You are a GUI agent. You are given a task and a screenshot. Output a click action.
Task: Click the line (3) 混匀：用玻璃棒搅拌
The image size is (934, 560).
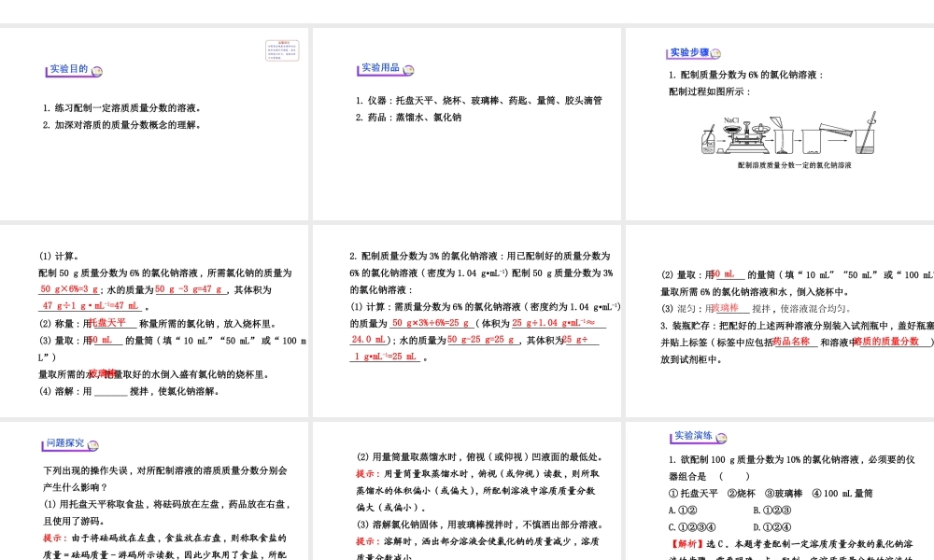[x=756, y=308]
